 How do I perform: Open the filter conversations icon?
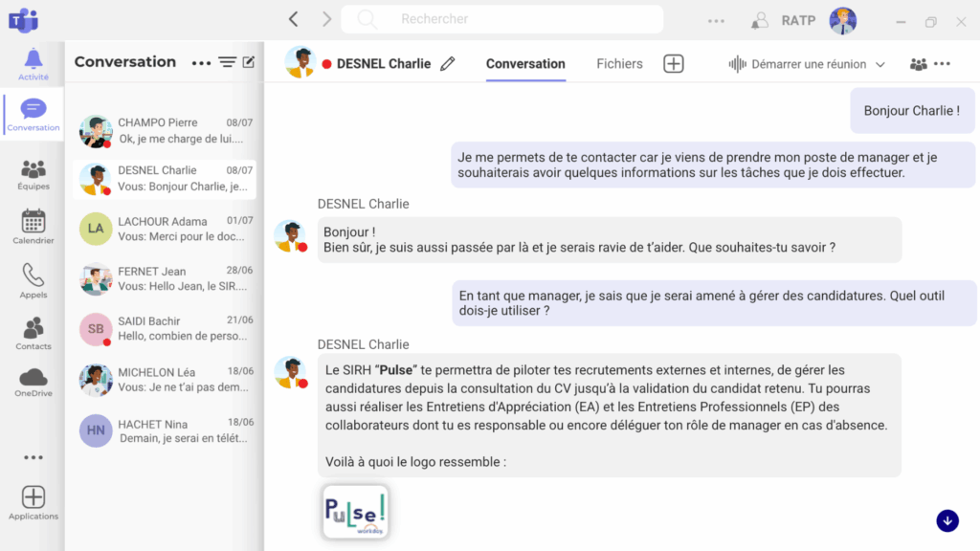(x=227, y=62)
